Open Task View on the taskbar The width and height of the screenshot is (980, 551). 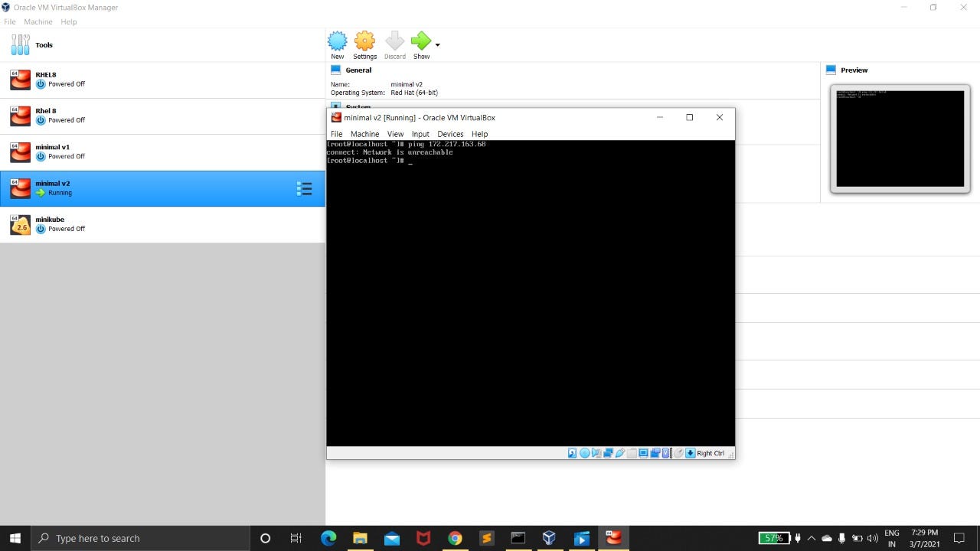click(296, 538)
